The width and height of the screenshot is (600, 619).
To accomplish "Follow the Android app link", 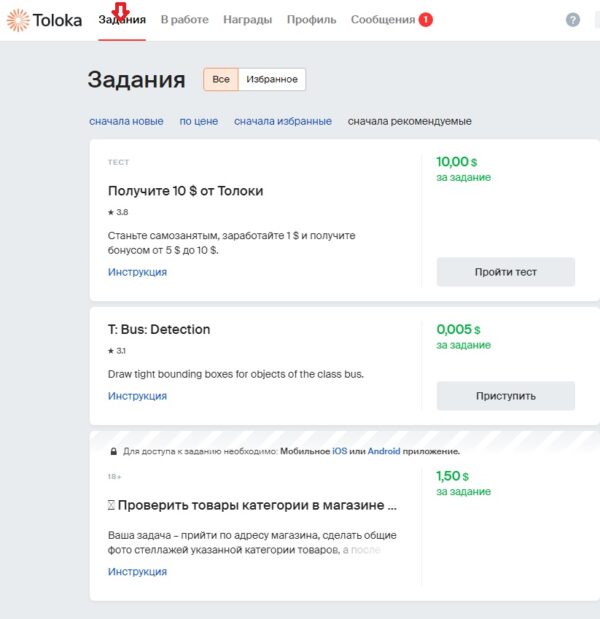I will coord(384,452).
